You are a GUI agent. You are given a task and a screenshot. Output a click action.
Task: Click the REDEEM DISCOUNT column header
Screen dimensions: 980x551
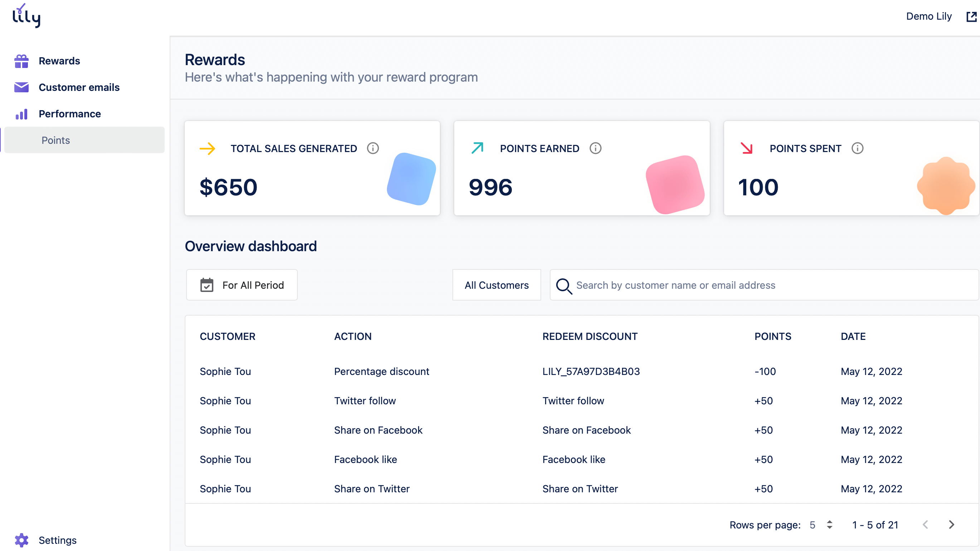[590, 336]
